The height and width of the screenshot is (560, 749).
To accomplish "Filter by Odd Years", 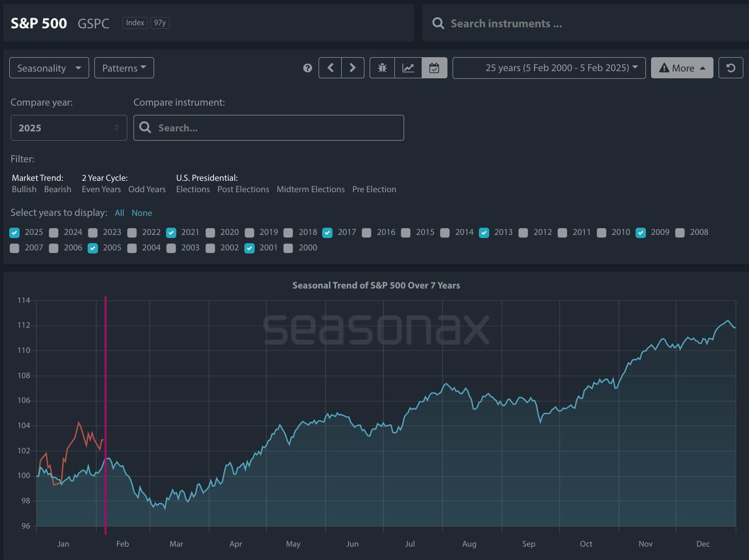I will [147, 189].
